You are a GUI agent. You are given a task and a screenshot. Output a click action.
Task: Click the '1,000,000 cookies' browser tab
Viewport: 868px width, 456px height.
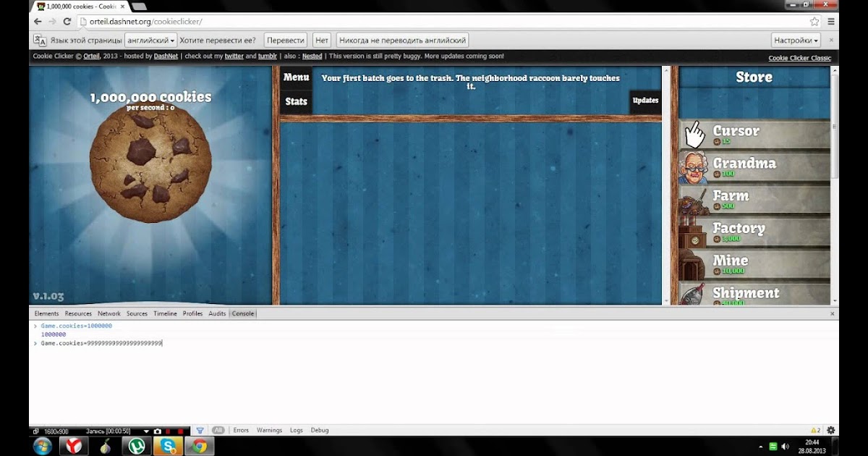click(x=80, y=7)
